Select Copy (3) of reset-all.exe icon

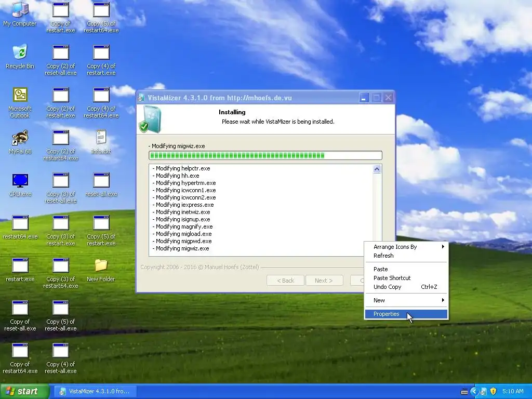[x=61, y=188]
